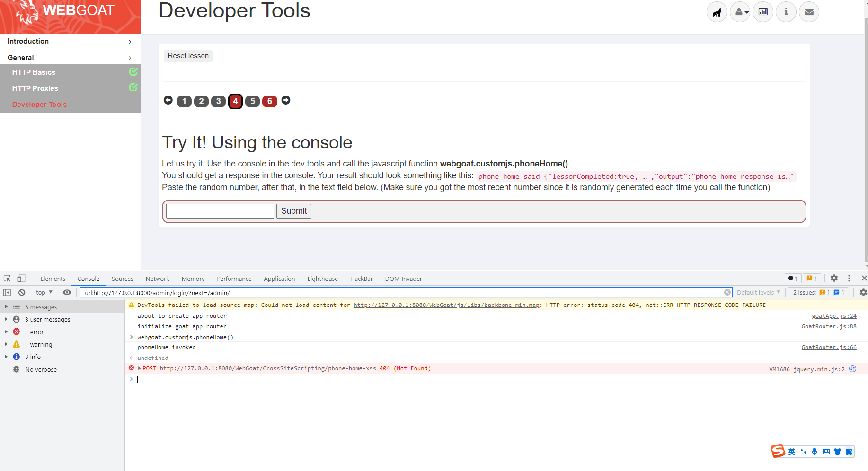The width and height of the screenshot is (868, 471).
Task: Click the inspect element picker icon
Action: click(7, 279)
